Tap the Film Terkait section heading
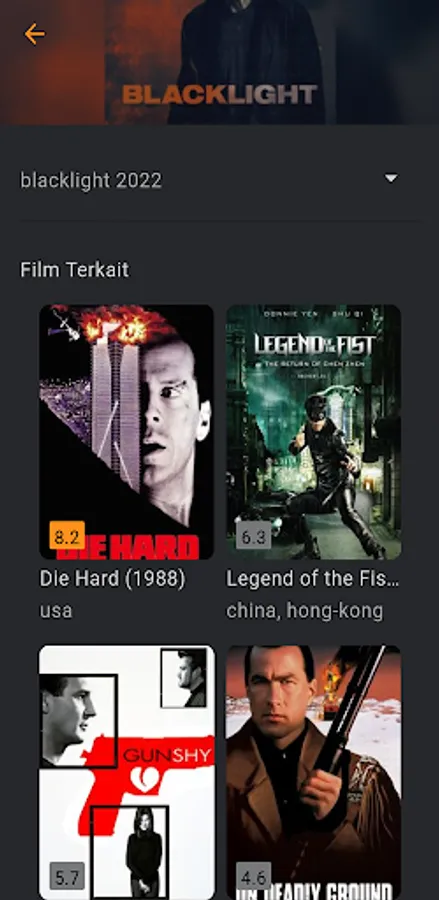The image size is (439, 900). [x=75, y=269]
